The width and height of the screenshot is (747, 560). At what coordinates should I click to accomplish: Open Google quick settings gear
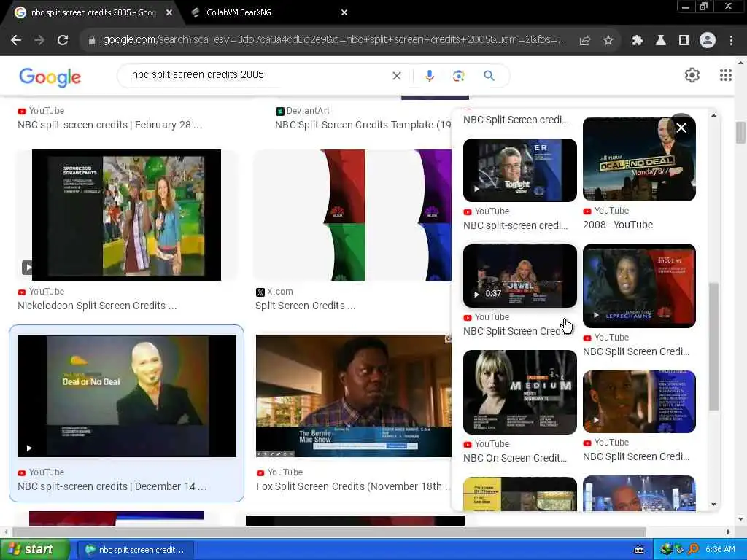click(692, 75)
